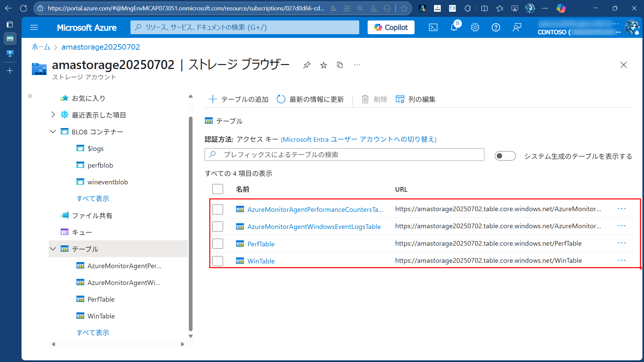Click the URL column header
This screenshot has width=644, height=362.
coord(401,189)
